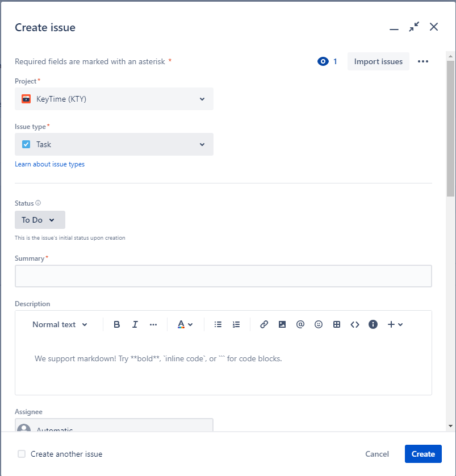The image size is (456, 476).
Task: Click the Required fields notice text
Action: click(x=90, y=61)
